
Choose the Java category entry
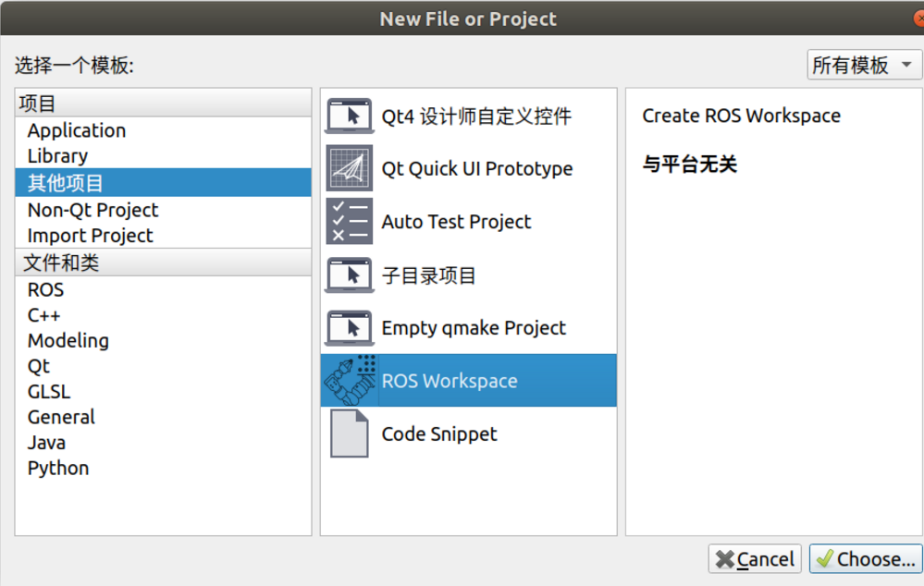coord(46,443)
